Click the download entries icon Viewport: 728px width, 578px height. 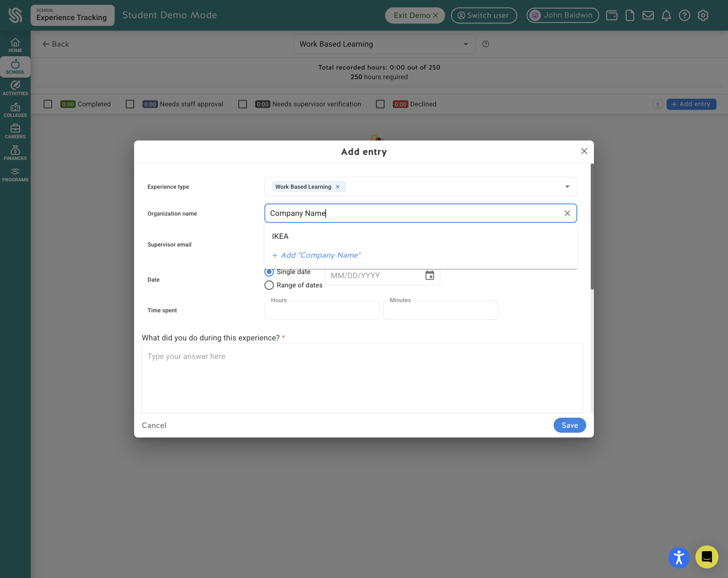point(658,104)
